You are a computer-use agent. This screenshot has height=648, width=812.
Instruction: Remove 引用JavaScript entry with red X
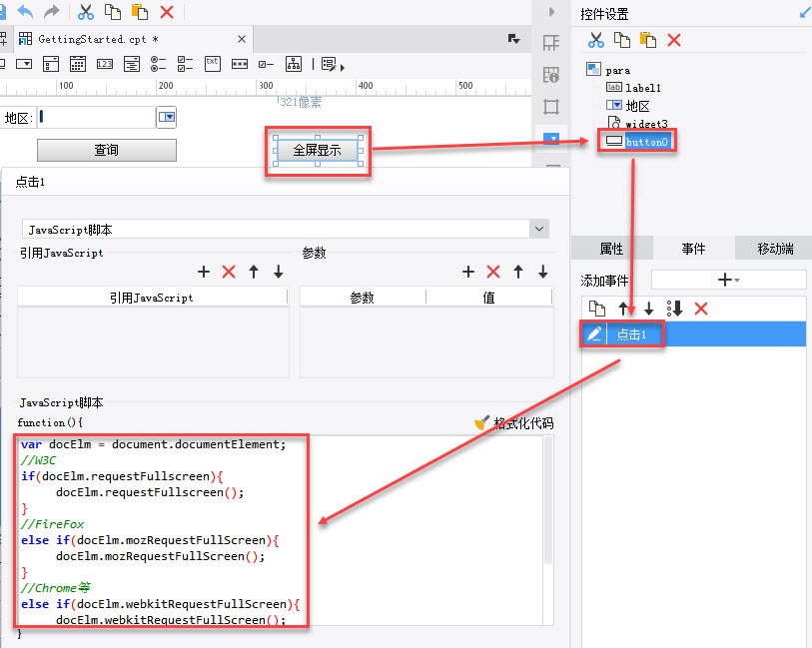[x=229, y=272]
